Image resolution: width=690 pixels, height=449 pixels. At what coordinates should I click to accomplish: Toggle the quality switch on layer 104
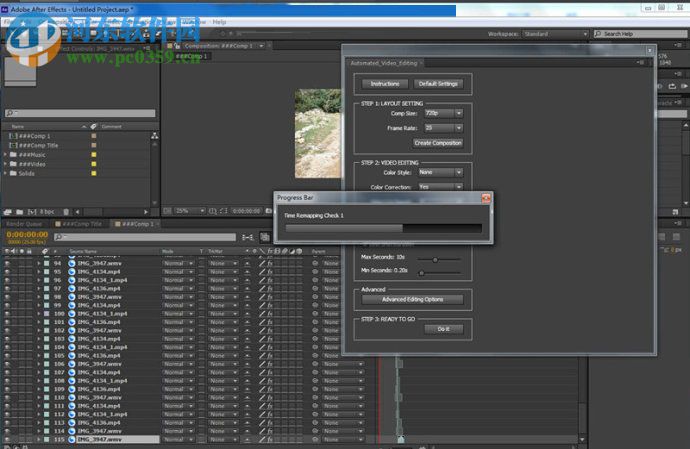click(x=262, y=347)
